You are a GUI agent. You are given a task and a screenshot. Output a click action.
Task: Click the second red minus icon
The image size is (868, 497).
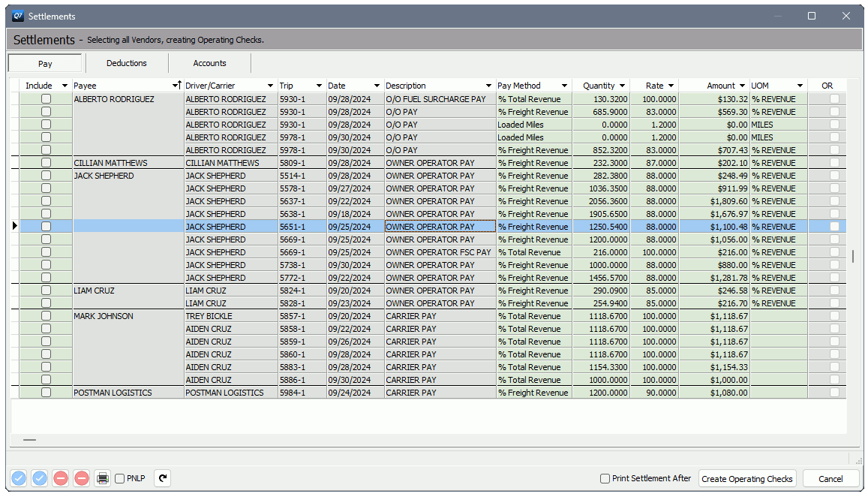[81, 478]
